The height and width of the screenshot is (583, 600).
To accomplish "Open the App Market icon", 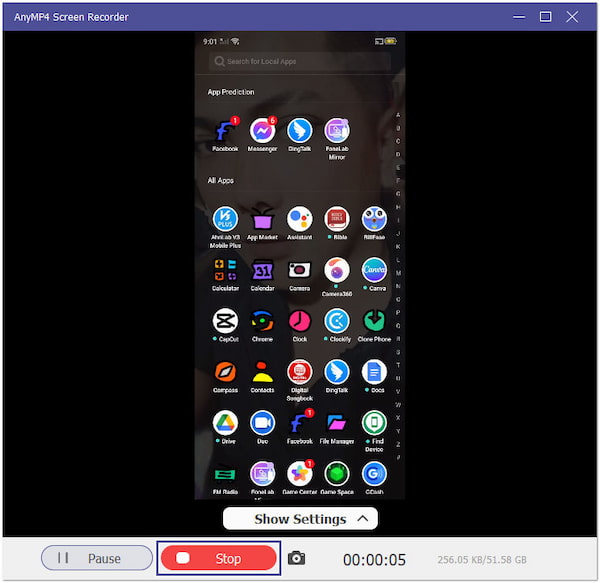I will click(262, 219).
